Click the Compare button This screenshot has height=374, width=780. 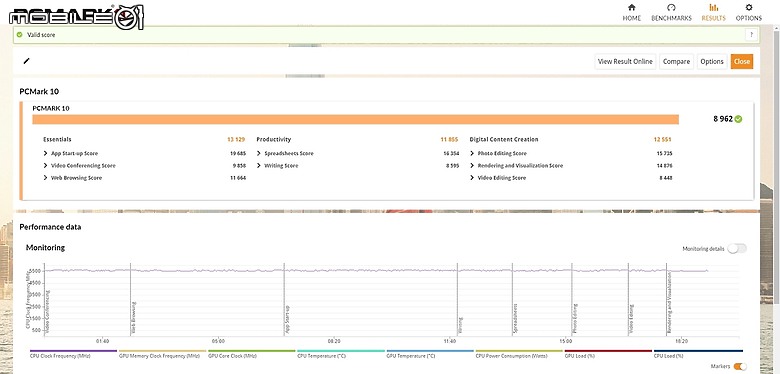tap(676, 62)
